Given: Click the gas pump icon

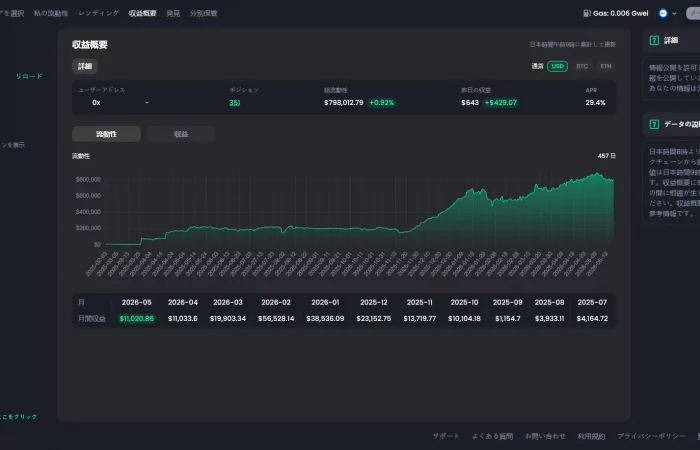Looking at the screenshot, I should click(x=587, y=13).
